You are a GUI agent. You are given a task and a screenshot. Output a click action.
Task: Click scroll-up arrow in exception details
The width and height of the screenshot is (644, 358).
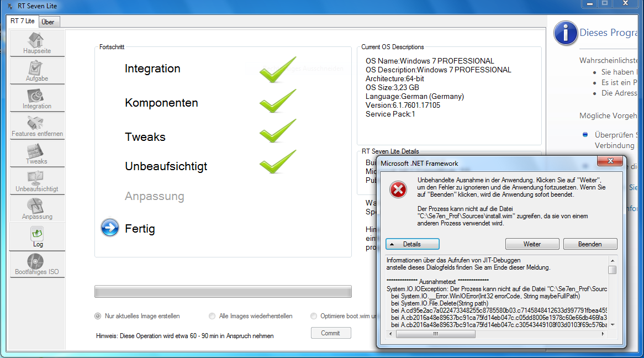tap(613, 261)
